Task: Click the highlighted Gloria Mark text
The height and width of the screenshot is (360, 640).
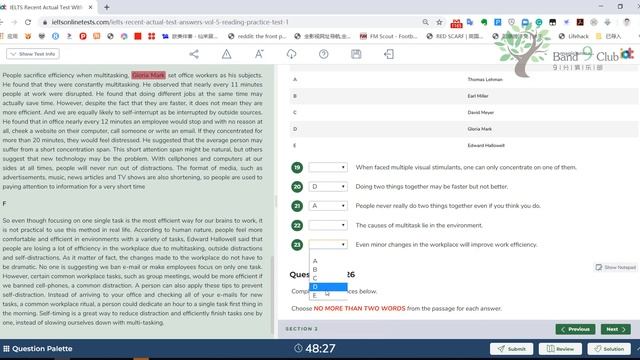Action: 149,75
